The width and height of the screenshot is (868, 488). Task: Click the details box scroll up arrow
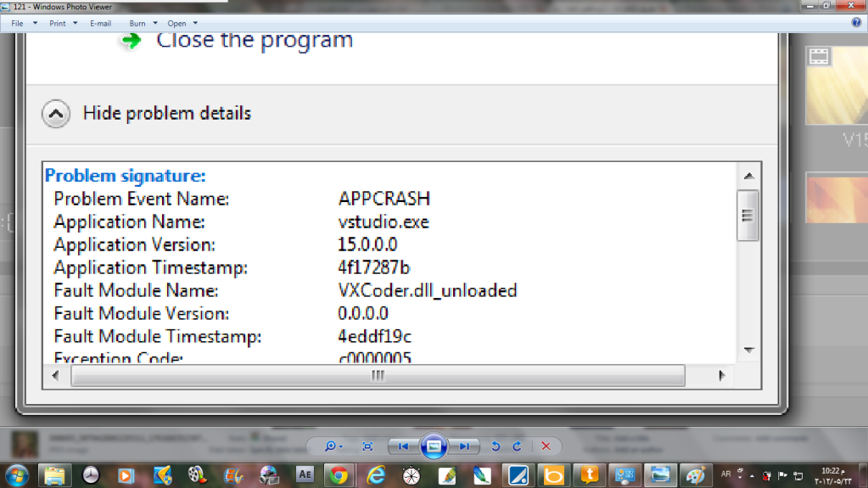749,177
